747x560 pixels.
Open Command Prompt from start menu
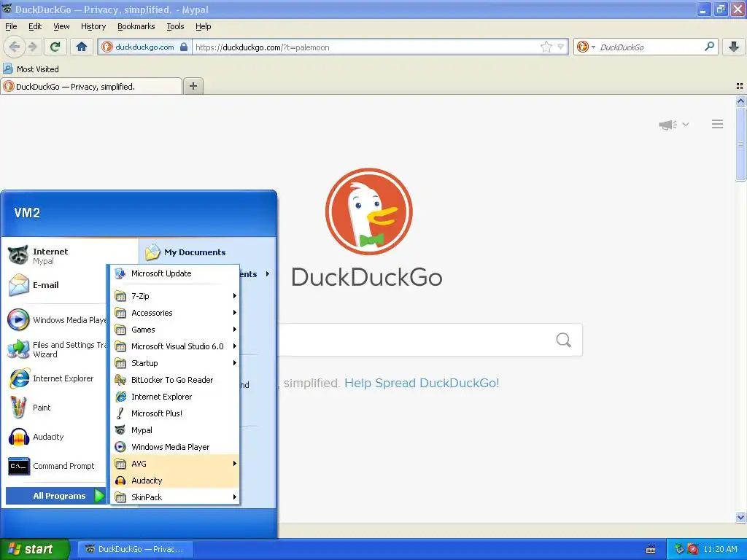point(57,466)
